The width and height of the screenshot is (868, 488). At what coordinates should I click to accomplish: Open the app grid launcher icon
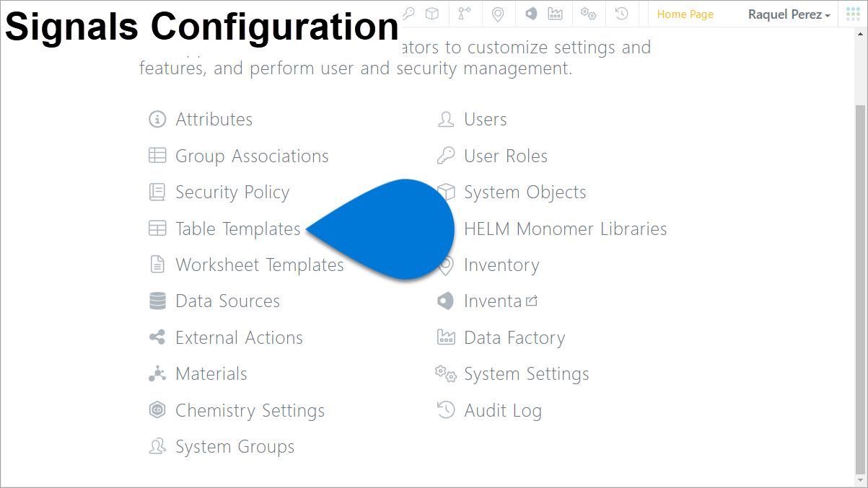853,14
